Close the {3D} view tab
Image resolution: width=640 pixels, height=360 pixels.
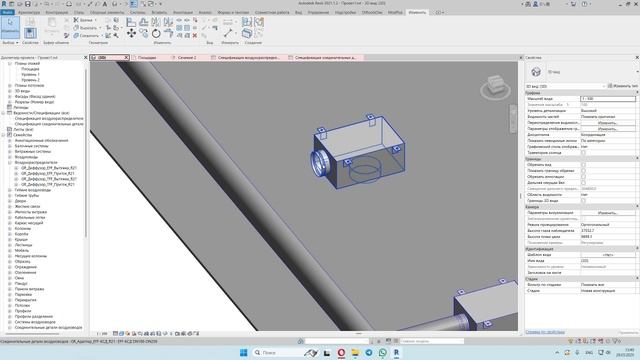tap(126, 58)
